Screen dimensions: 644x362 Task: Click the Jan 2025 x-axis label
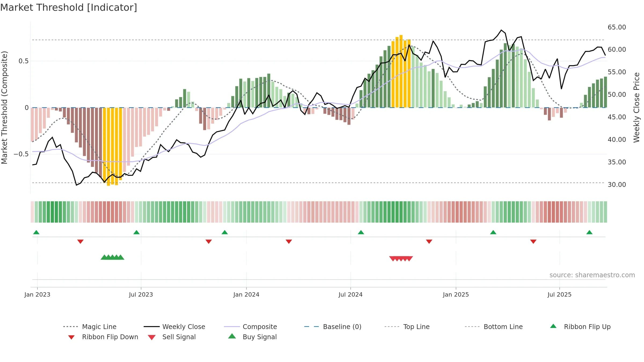tap(456, 294)
